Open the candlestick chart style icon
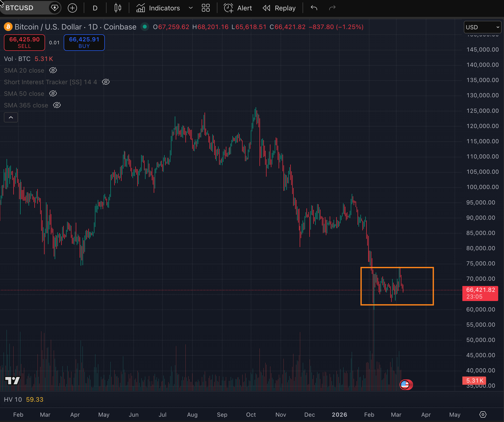 (x=118, y=8)
